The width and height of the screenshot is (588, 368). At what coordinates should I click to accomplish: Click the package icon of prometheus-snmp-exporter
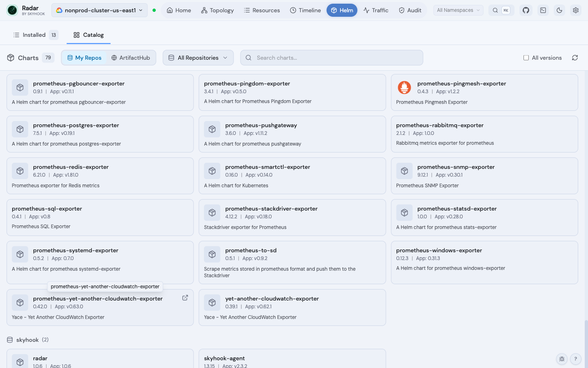(x=404, y=171)
